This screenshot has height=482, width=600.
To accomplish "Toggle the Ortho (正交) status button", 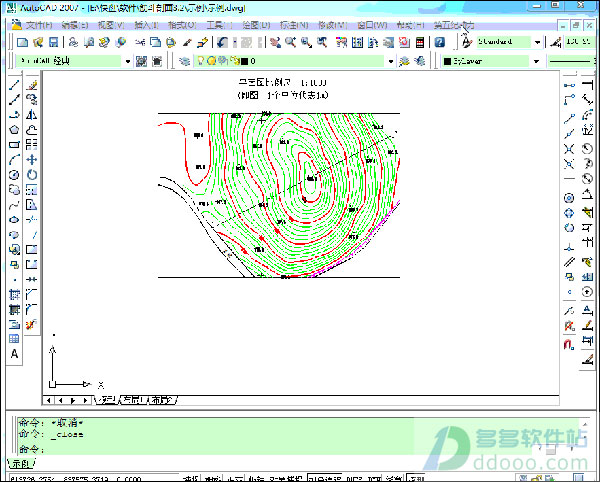I will 235,478.
